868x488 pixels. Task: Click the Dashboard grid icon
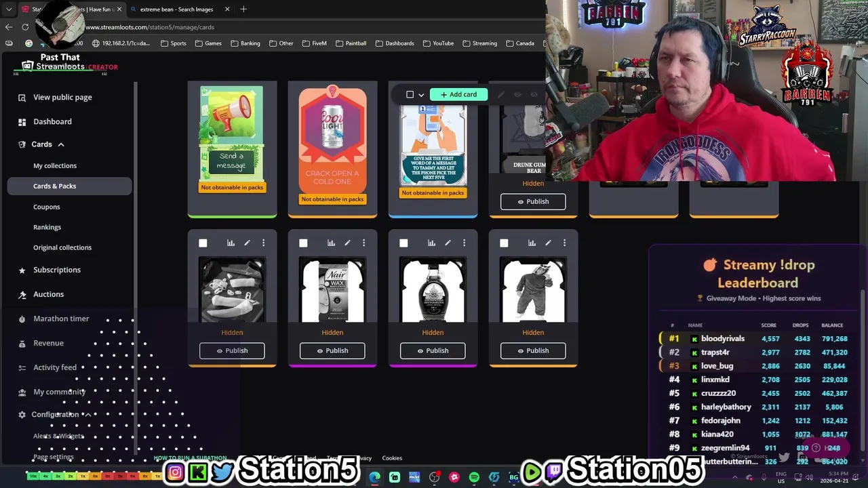pos(22,121)
